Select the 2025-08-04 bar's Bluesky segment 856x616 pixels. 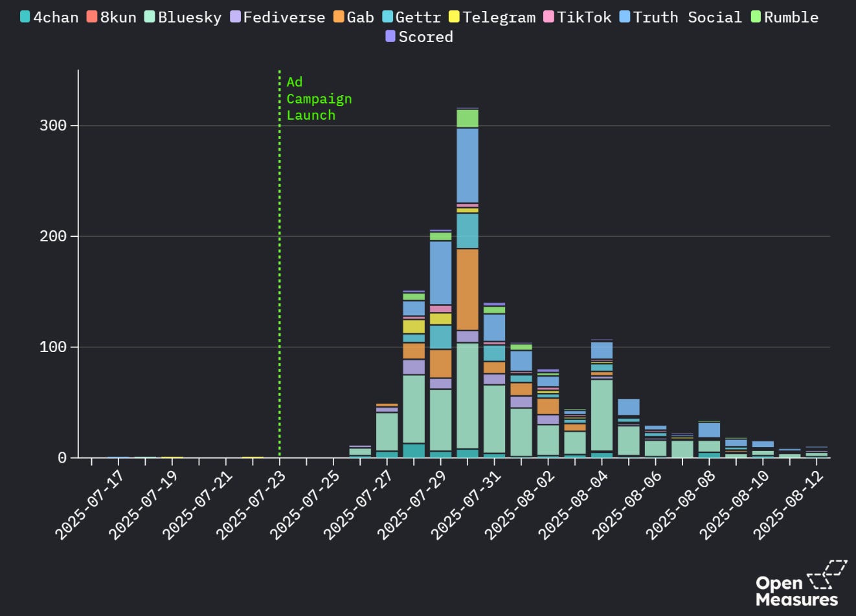(x=602, y=415)
